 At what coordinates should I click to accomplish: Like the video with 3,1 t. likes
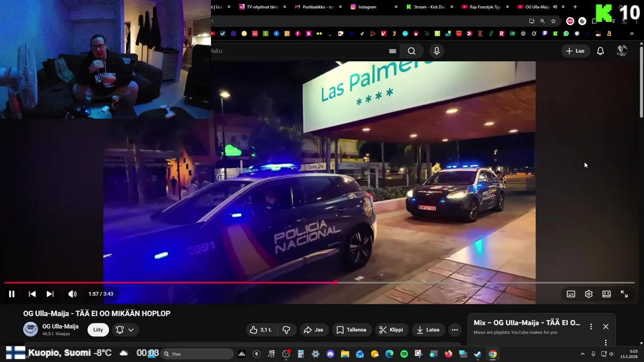pyautogui.click(x=261, y=330)
